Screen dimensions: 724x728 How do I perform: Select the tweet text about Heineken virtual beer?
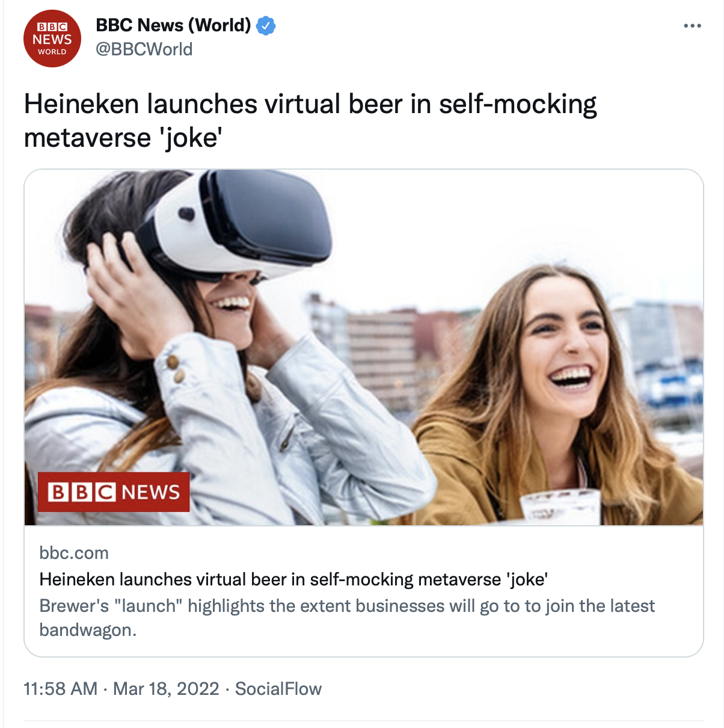tap(310, 120)
